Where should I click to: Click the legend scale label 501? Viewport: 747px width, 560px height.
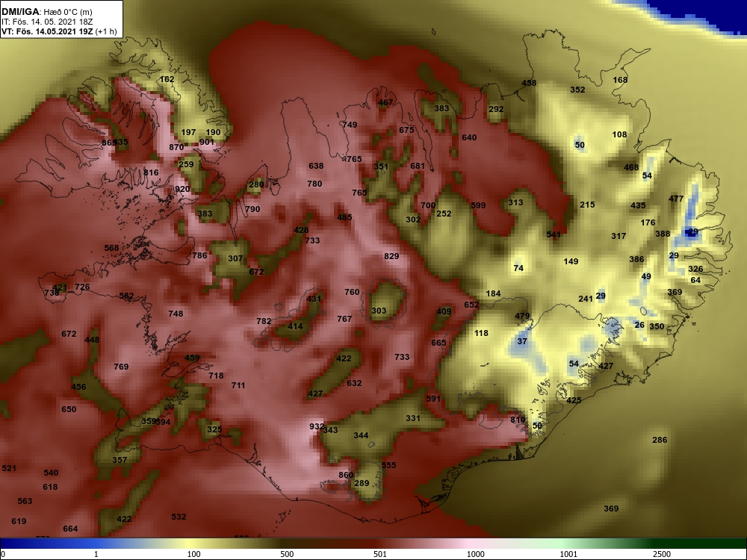pos(380,554)
